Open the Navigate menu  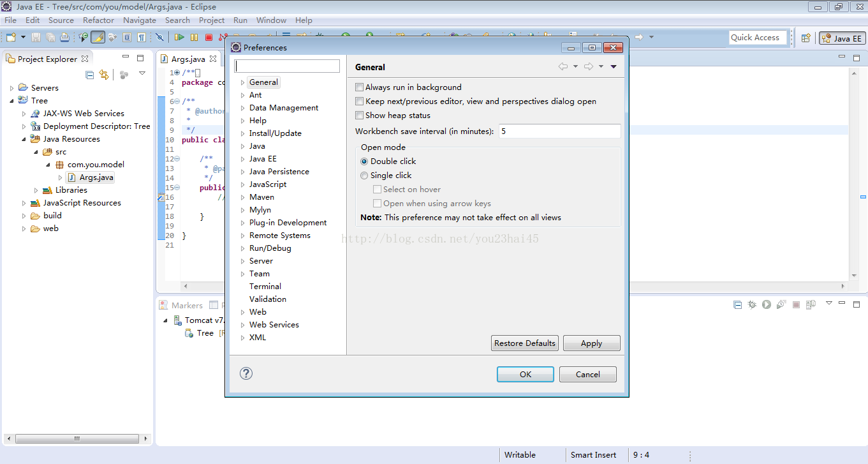pos(140,20)
